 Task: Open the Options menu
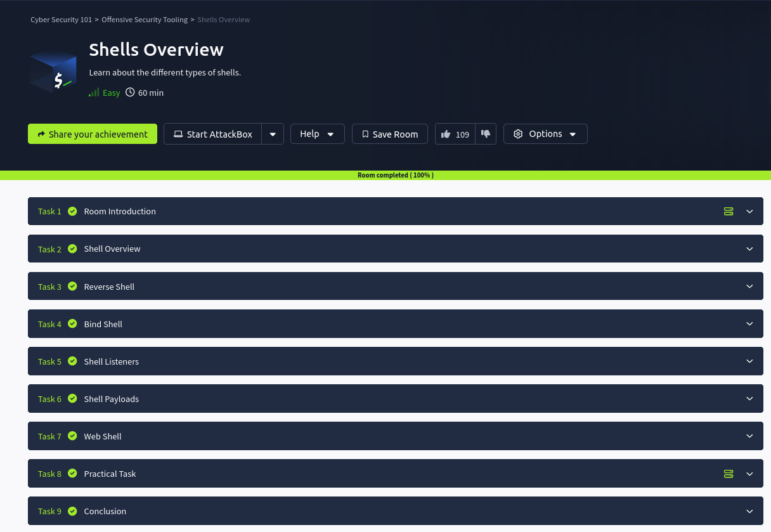545,134
